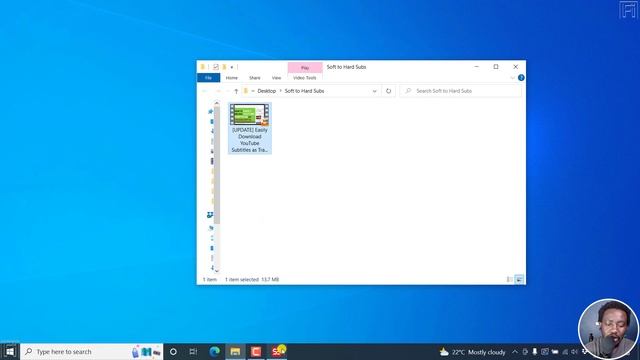The width and height of the screenshot is (640, 360).
Task: Click the folder icon in the address bar
Action: pyautogui.click(x=246, y=91)
